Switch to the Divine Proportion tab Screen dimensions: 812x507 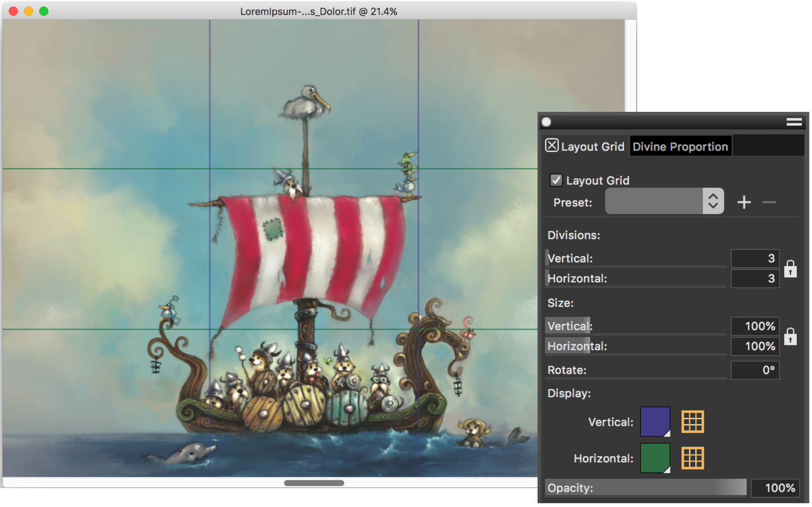tap(680, 147)
